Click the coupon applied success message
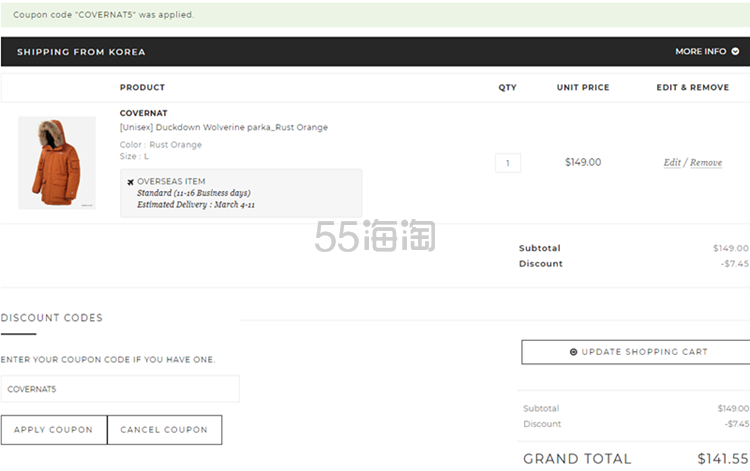750x471 pixels. pyautogui.click(x=104, y=15)
